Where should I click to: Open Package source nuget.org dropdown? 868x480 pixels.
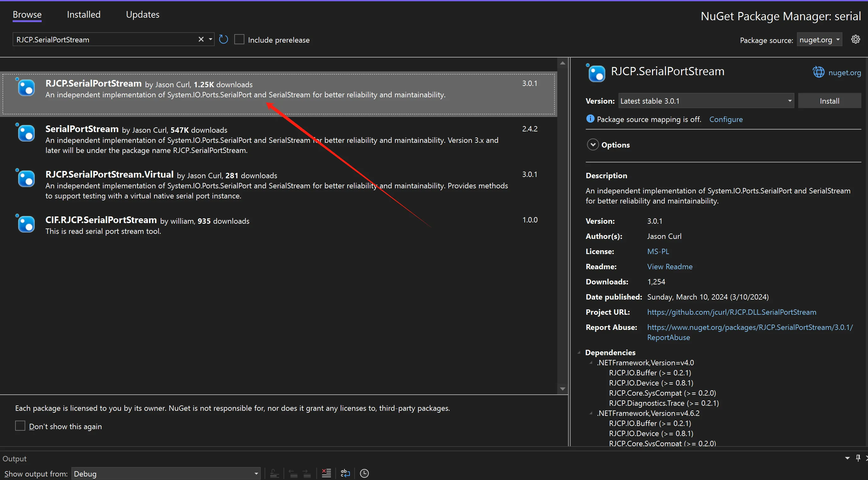819,40
